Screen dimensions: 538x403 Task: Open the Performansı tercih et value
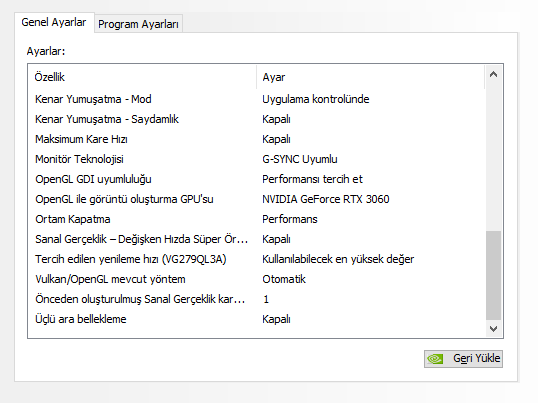[x=312, y=179]
